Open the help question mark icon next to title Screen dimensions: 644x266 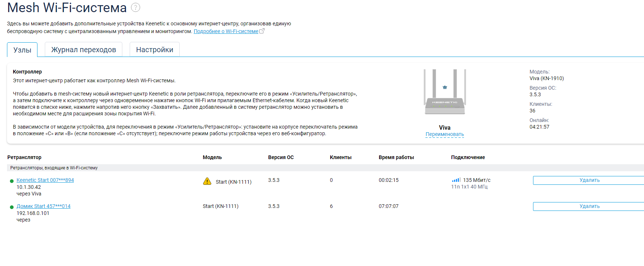pyautogui.click(x=136, y=7)
